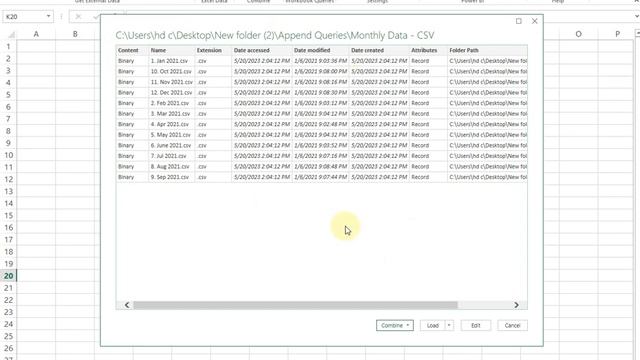
Task: Select the 12. Dec 2021.csv file name
Action: point(171,93)
